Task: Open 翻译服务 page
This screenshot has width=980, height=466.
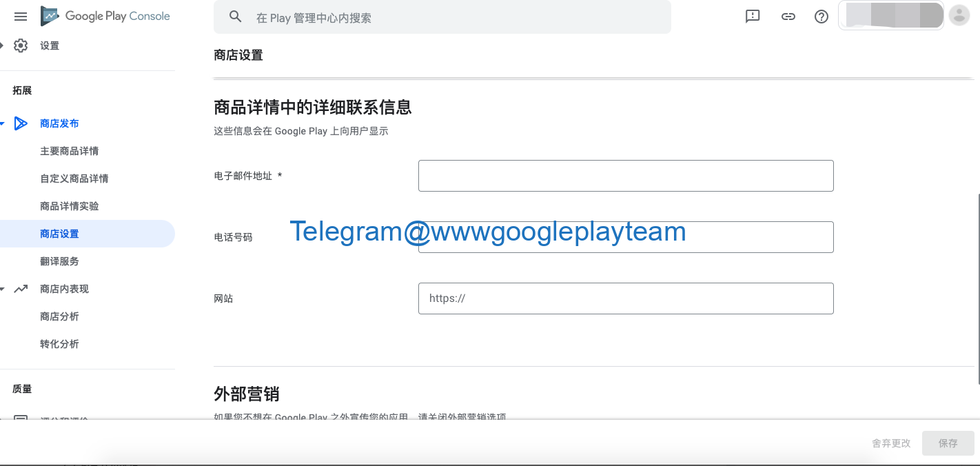Action: click(59, 261)
